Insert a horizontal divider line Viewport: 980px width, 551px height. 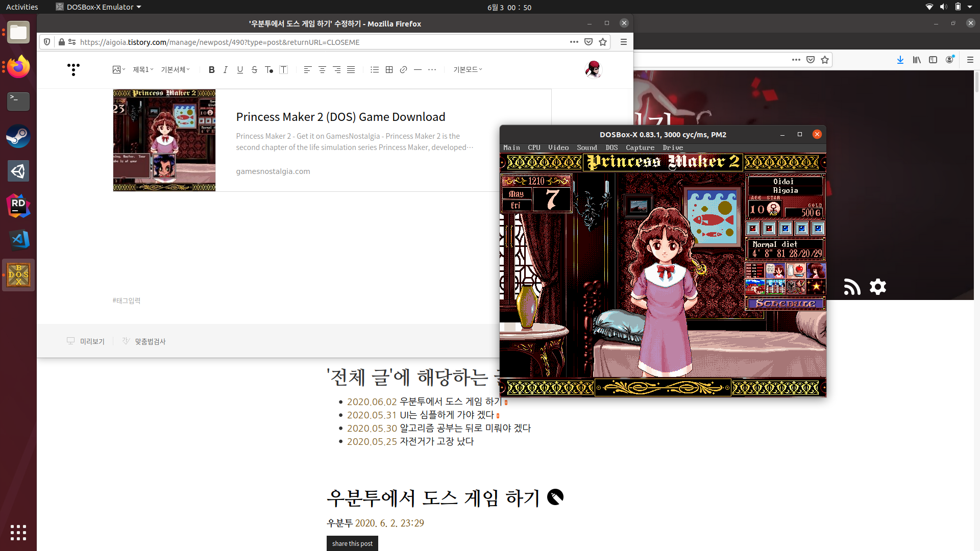pyautogui.click(x=418, y=70)
